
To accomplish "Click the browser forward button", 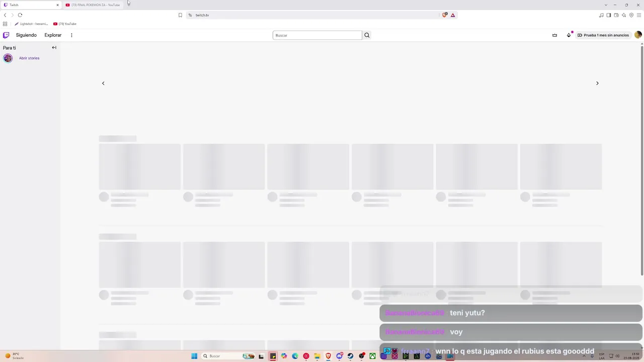I will tap(13, 15).
